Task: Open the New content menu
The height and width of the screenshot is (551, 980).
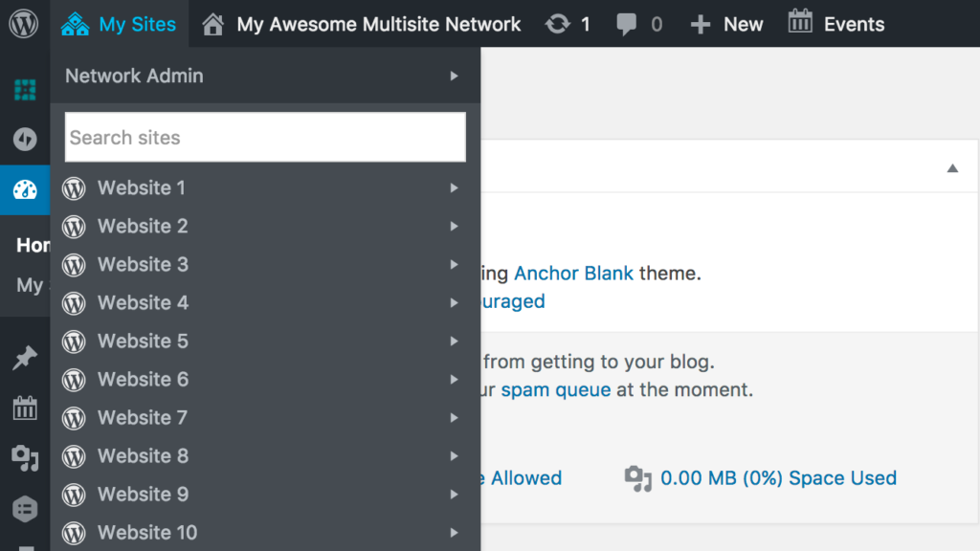Action: (727, 24)
